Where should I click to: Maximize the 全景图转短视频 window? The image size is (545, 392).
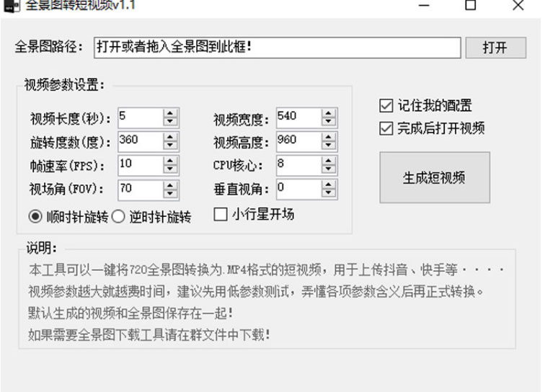[x=470, y=5]
